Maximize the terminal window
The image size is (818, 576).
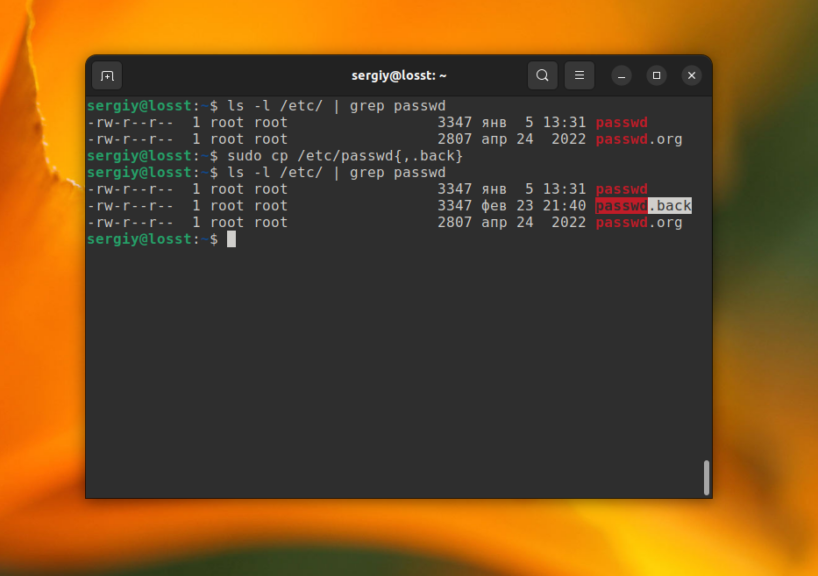(x=656, y=76)
